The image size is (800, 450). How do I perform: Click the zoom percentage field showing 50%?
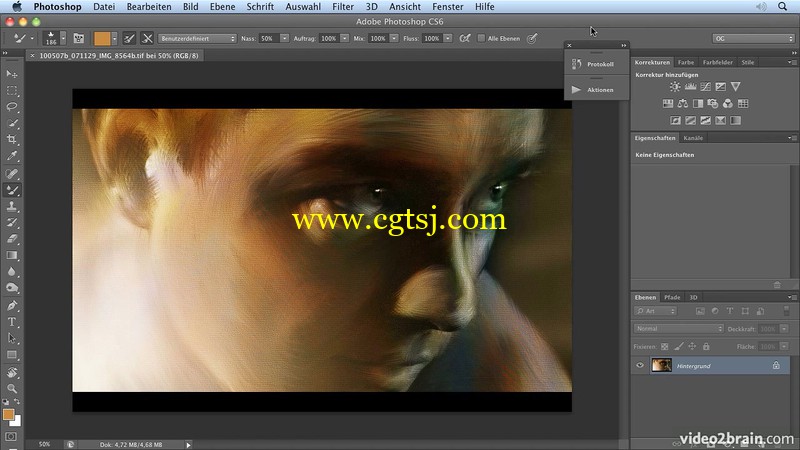click(45, 444)
